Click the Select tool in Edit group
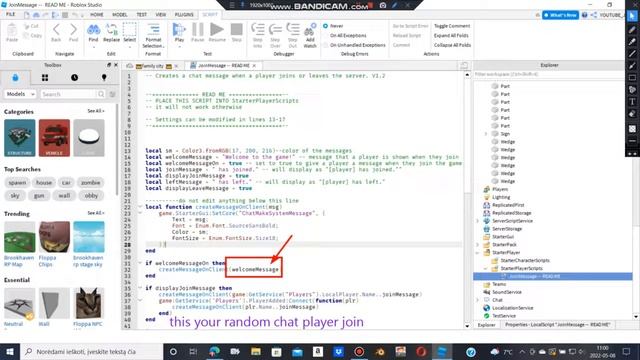The image size is (640, 360). coord(129,32)
